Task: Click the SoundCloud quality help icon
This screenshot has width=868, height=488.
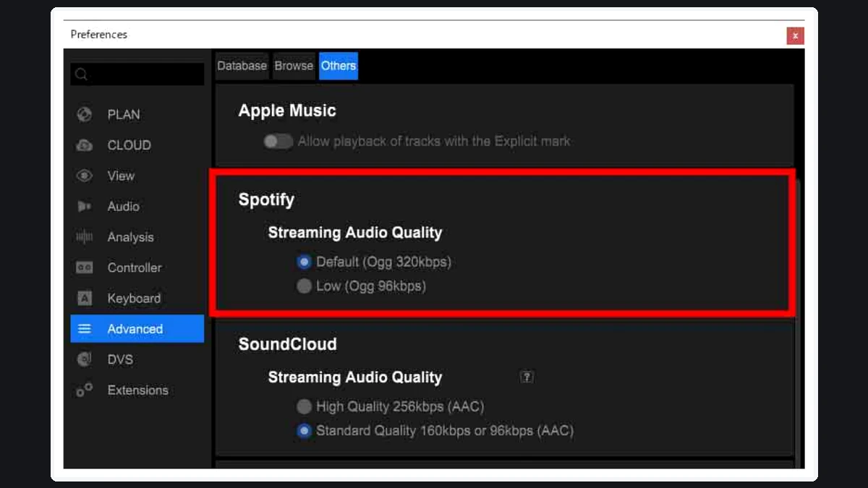Action: 527,377
